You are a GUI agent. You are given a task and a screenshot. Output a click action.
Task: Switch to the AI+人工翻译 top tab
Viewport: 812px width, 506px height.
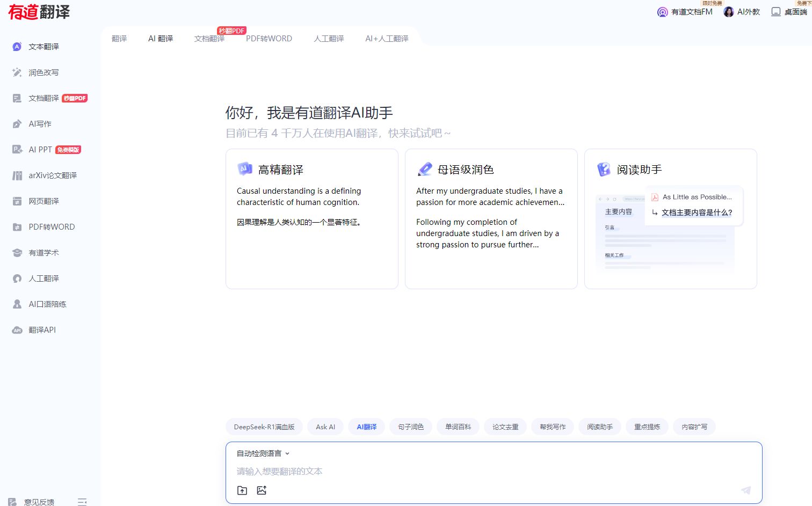[387, 39]
